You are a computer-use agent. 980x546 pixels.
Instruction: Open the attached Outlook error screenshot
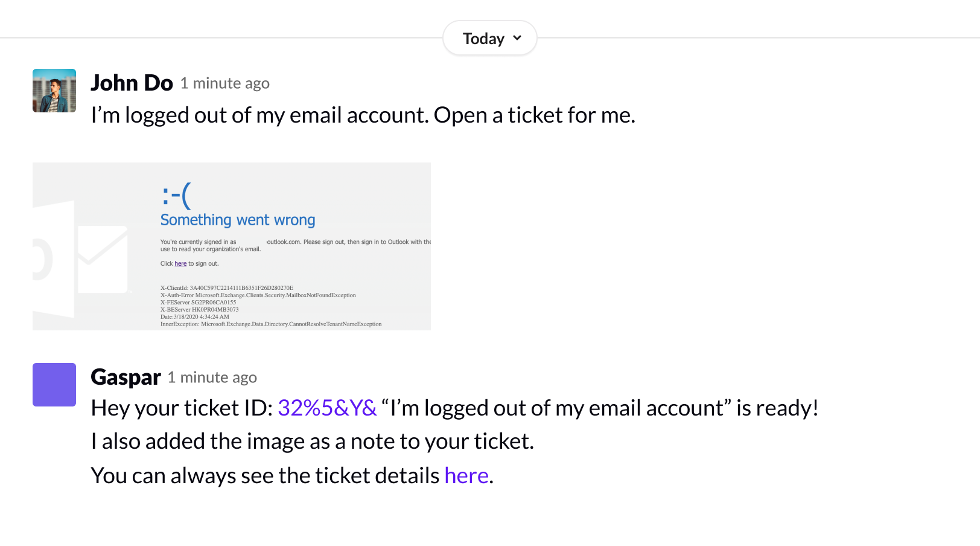[x=231, y=245]
